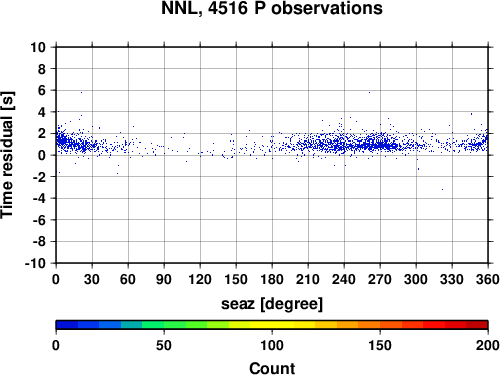The image size is (500, 375).
Task: Click the yellow section of colorbar near 100
Action: pos(272,325)
